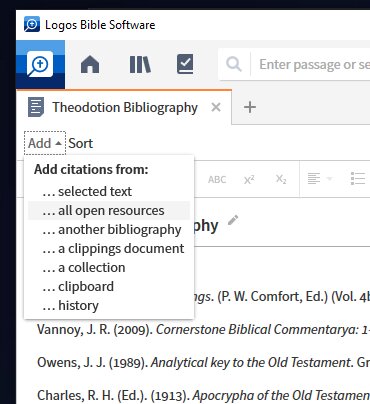Click the text alignment icon
This screenshot has height=404, width=370.
(314, 179)
